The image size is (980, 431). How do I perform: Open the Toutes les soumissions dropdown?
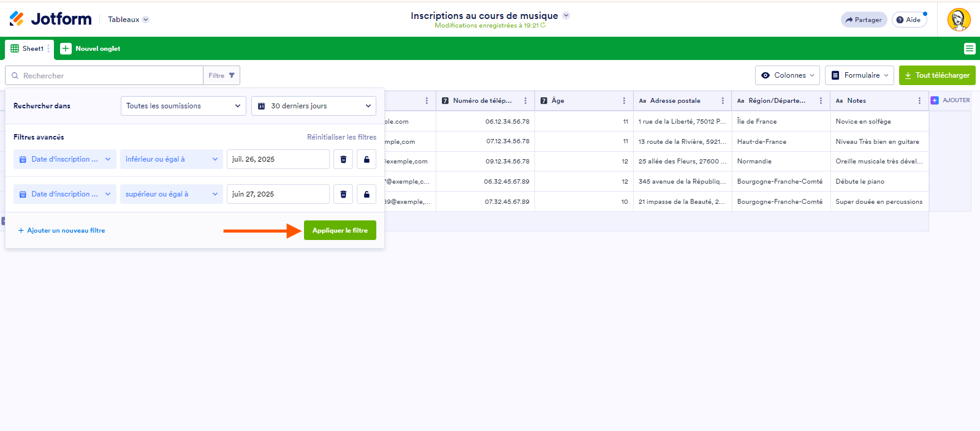(183, 106)
